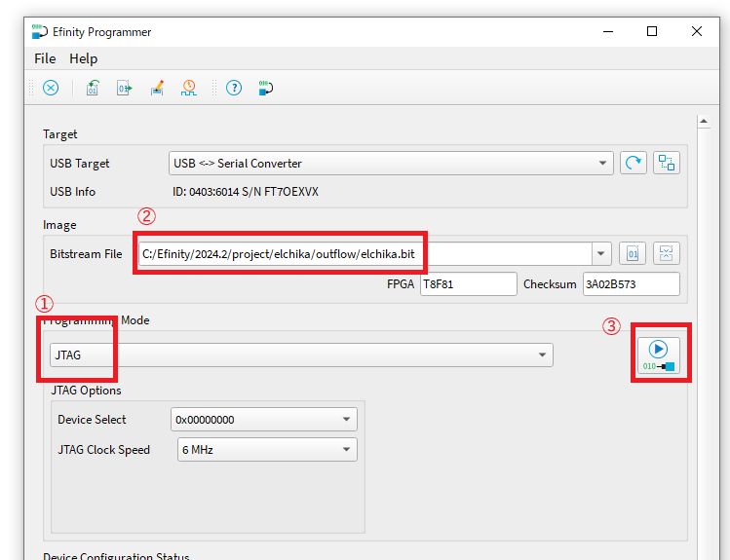Screen dimensions: 730x560
Task: Refresh the USB target list
Action: (634, 163)
